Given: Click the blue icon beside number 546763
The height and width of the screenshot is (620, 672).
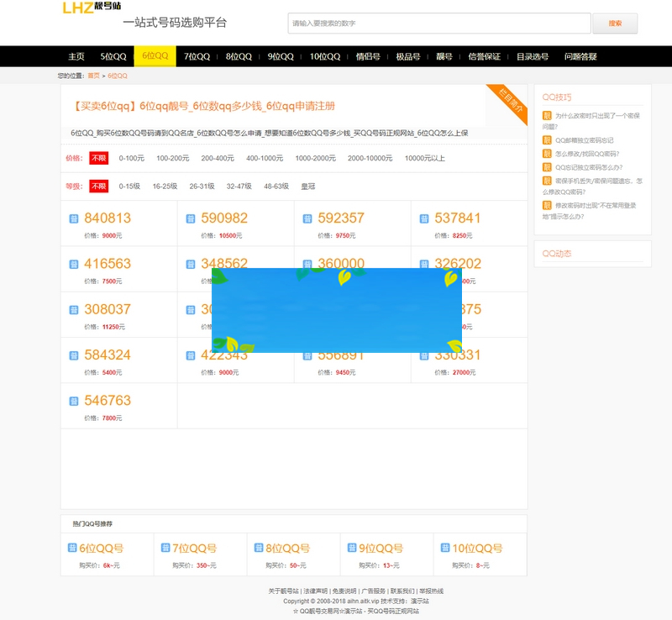Looking at the screenshot, I should coord(74,402).
